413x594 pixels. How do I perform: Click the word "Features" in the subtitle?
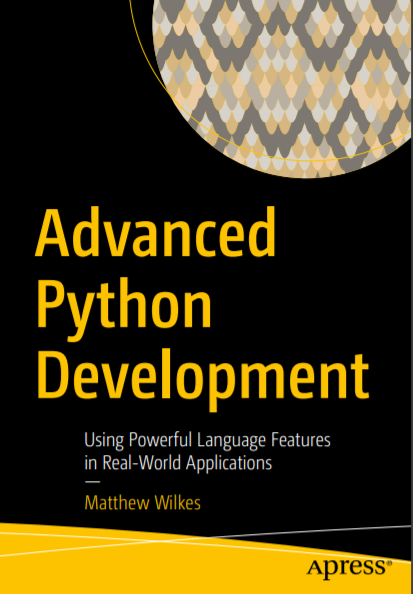click(x=301, y=440)
